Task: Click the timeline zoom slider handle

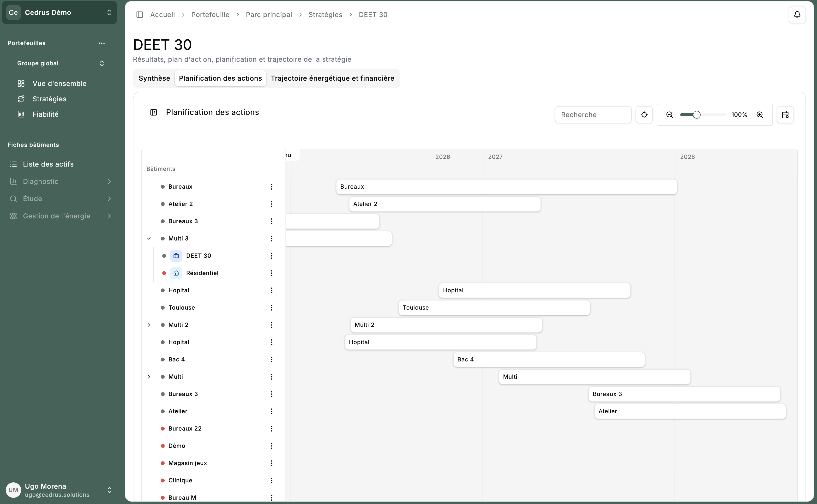Action: point(697,115)
